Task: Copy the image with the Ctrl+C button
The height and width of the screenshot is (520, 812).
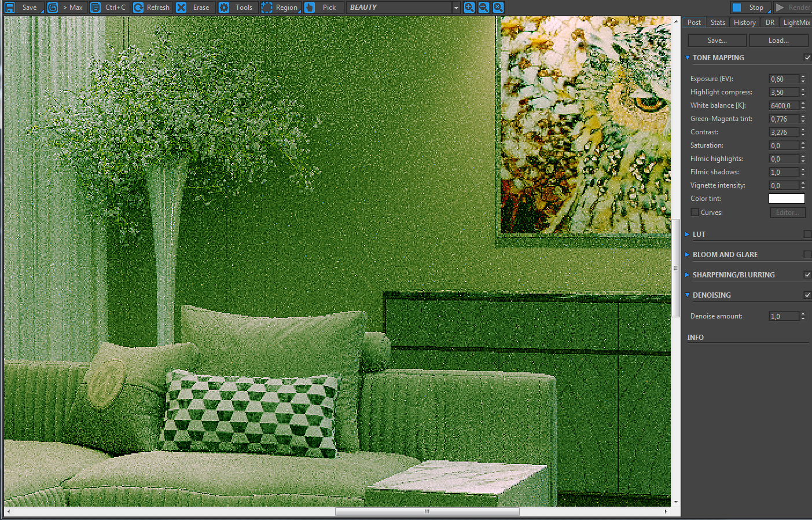Action: click(x=109, y=8)
